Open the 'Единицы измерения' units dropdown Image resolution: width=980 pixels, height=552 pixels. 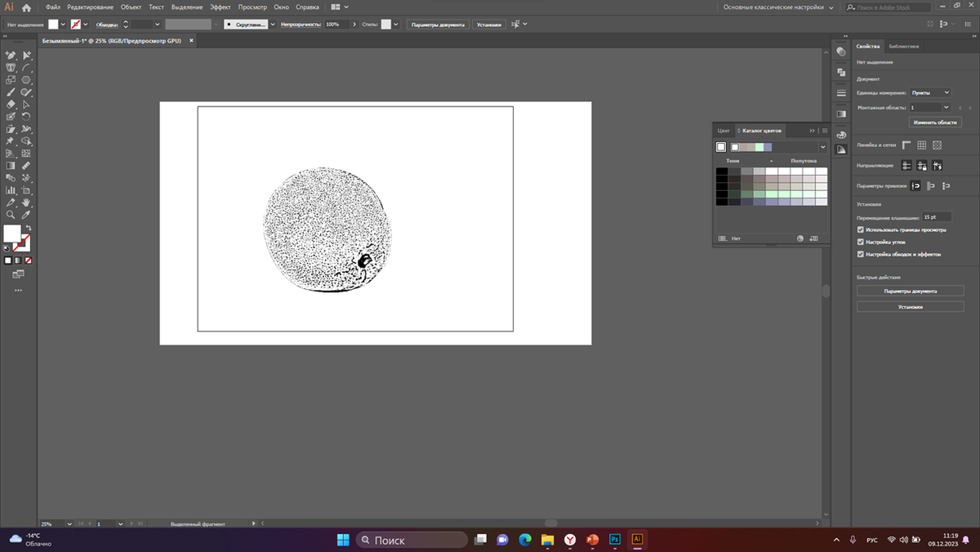930,93
